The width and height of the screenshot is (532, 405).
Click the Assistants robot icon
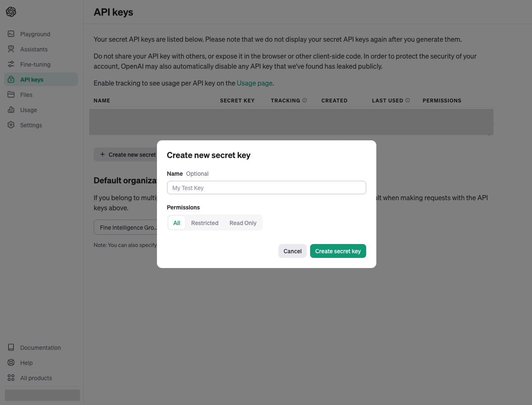pyautogui.click(x=11, y=49)
